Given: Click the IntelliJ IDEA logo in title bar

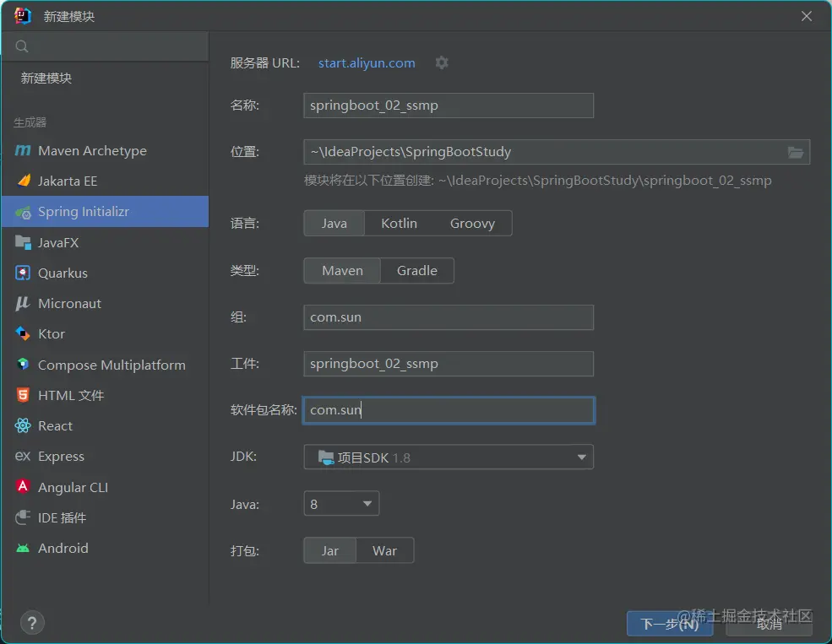Looking at the screenshot, I should tap(22, 16).
